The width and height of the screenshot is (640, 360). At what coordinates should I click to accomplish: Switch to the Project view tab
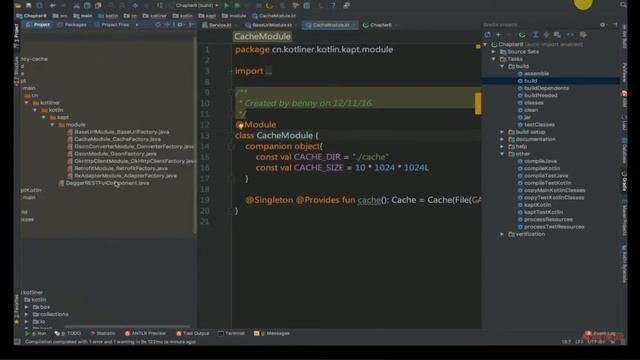[38, 25]
